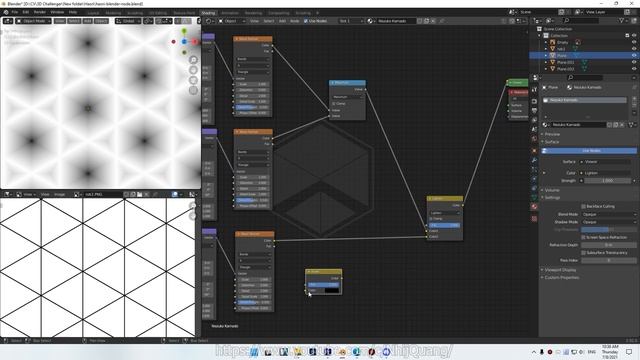Open the Shadow Mode dropdown
This screenshot has height=360, width=640.
pos(609,222)
